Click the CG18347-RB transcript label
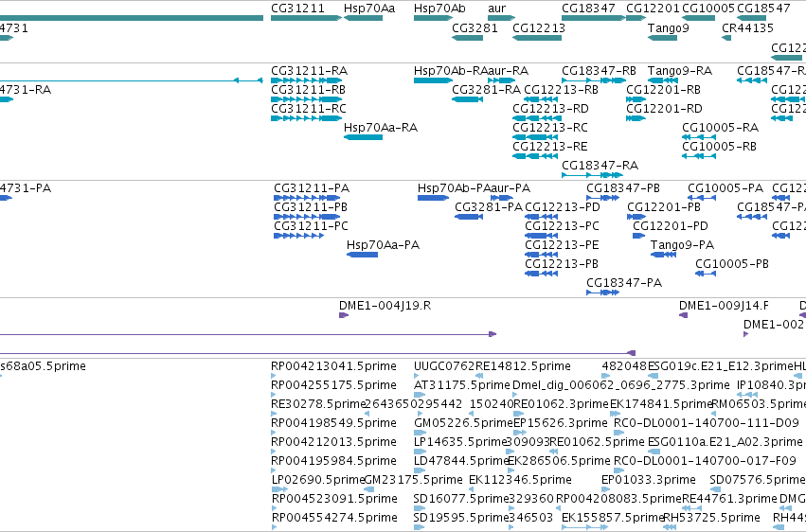The height and width of the screenshot is (532, 806). 599,71
